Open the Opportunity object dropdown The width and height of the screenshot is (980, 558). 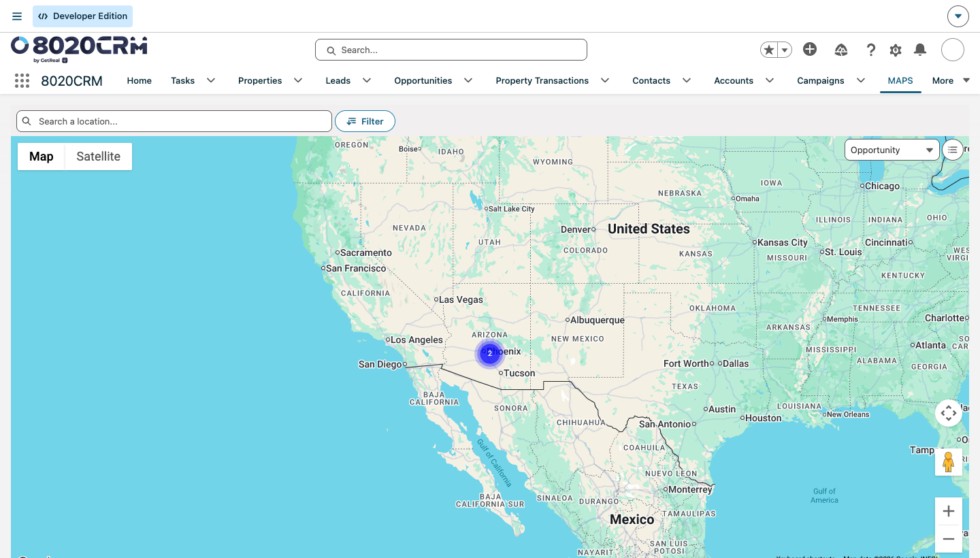(x=892, y=150)
